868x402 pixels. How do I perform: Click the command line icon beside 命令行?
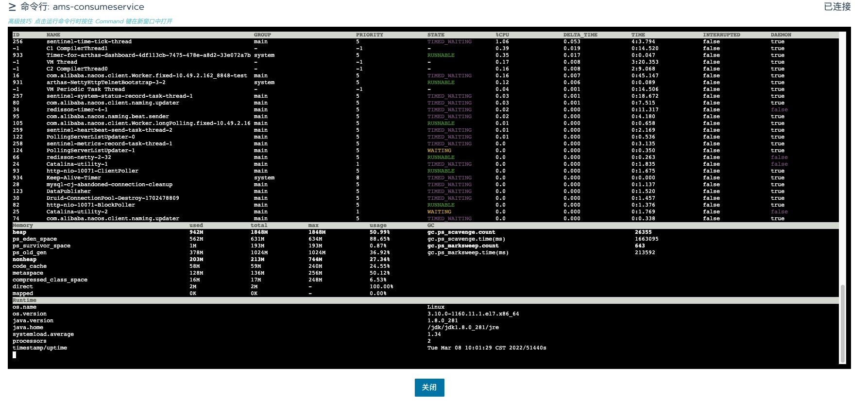12,7
